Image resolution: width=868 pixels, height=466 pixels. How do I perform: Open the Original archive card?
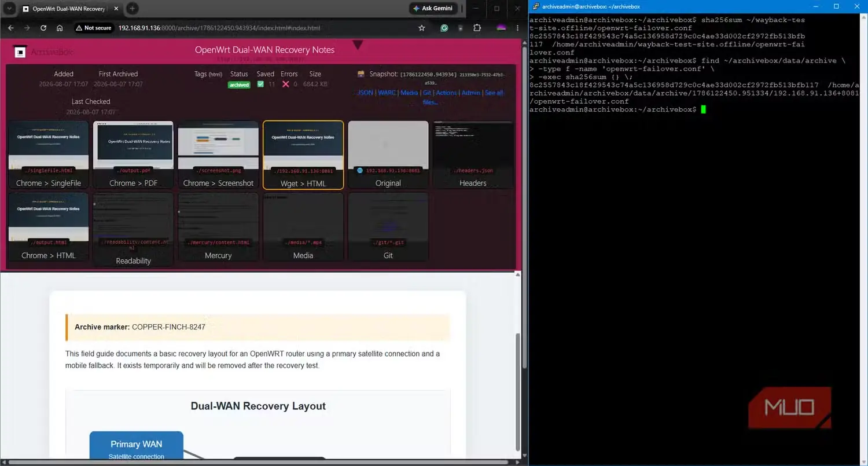click(388, 155)
